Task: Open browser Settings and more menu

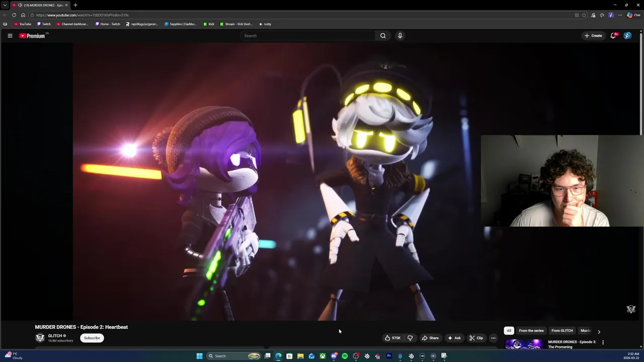Action: [x=620, y=15]
